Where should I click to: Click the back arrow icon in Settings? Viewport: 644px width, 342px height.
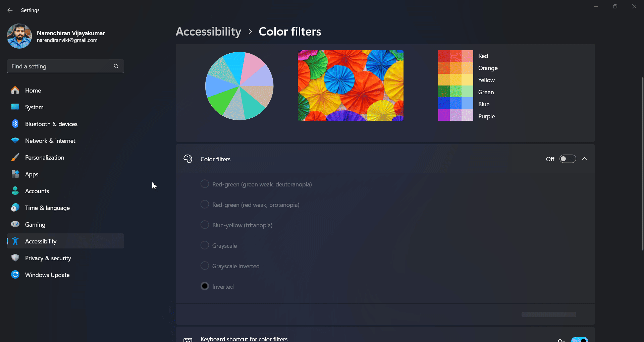coord(10,10)
